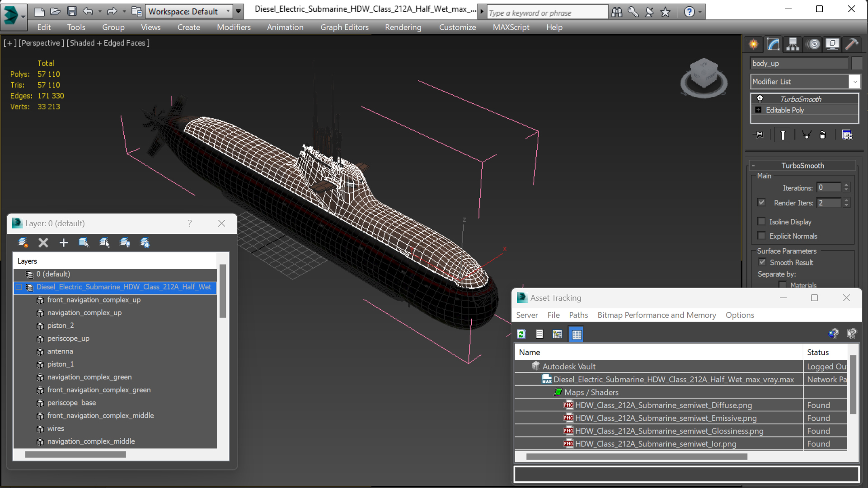Enable the Explicit Normals checkbox

762,236
